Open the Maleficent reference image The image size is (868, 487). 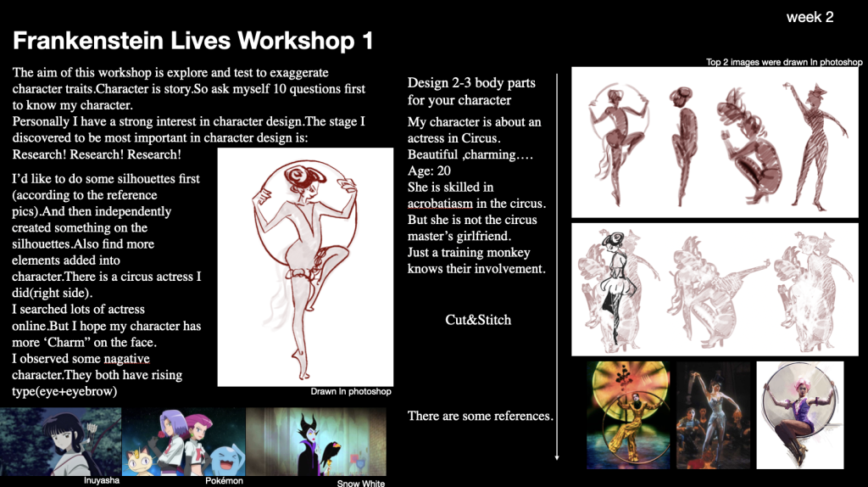pyautogui.click(x=316, y=441)
